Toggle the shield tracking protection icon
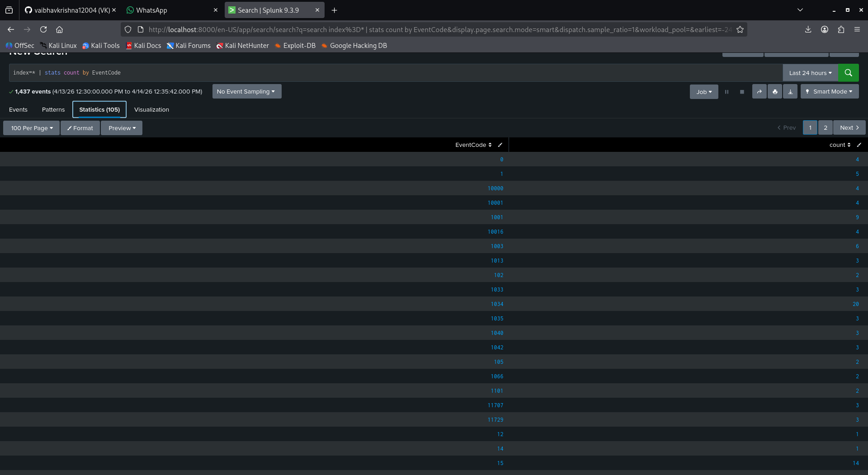 click(128, 29)
